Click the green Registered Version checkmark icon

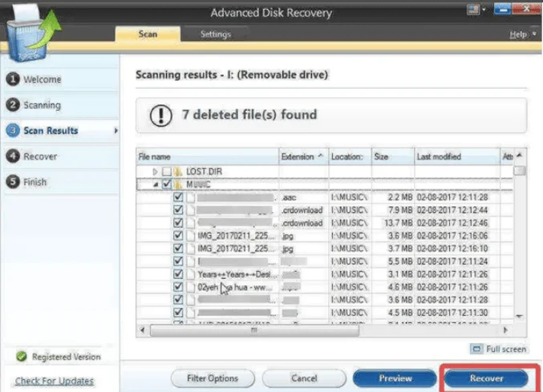click(22, 356)
